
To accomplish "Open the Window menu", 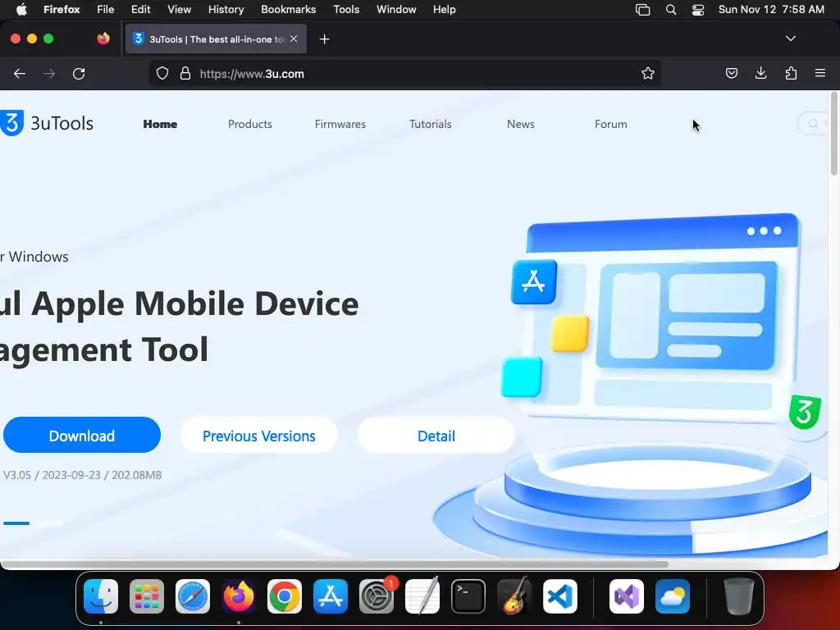I will tap(396, 10).
